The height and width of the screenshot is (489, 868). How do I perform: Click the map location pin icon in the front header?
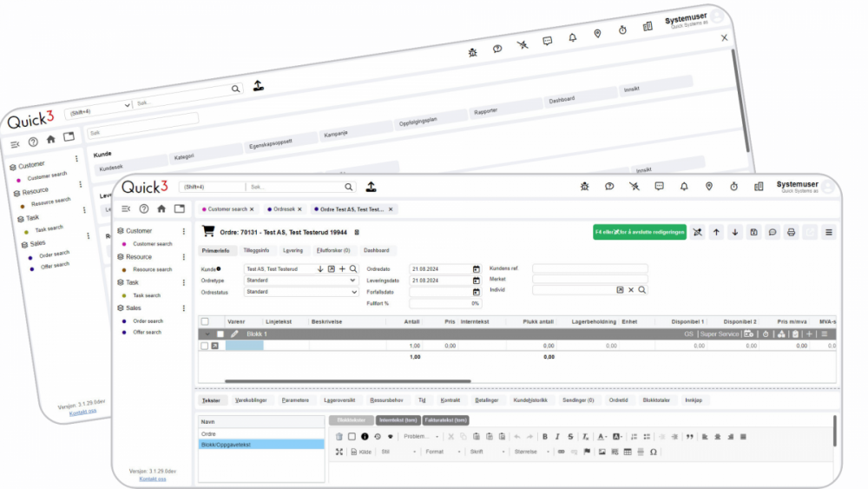pyautogui.click(x=709, y=186)
